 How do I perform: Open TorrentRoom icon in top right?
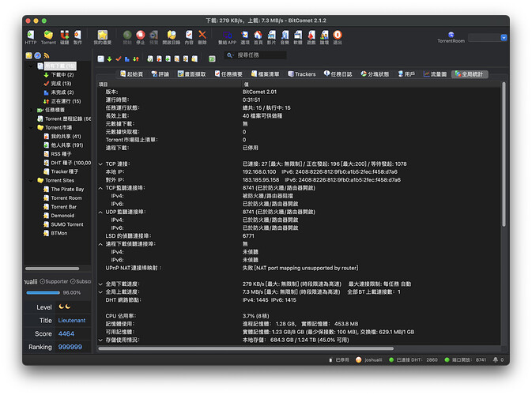(x=451, y=37)
